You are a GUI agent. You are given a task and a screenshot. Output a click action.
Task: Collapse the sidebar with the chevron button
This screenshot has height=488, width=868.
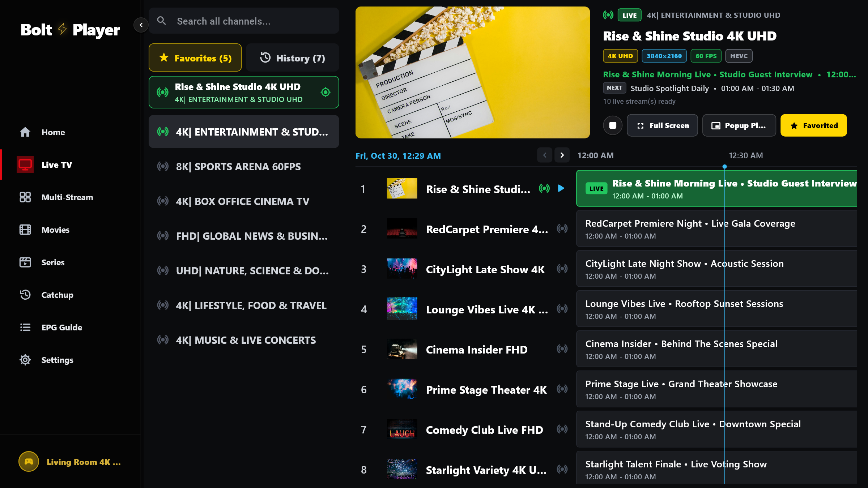click(x=141, y=25)
